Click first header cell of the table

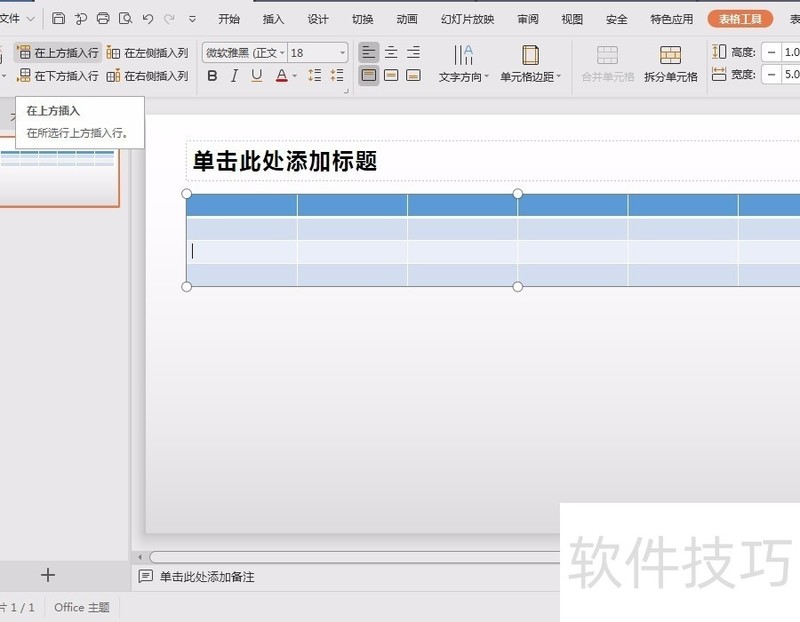point(242,205)
